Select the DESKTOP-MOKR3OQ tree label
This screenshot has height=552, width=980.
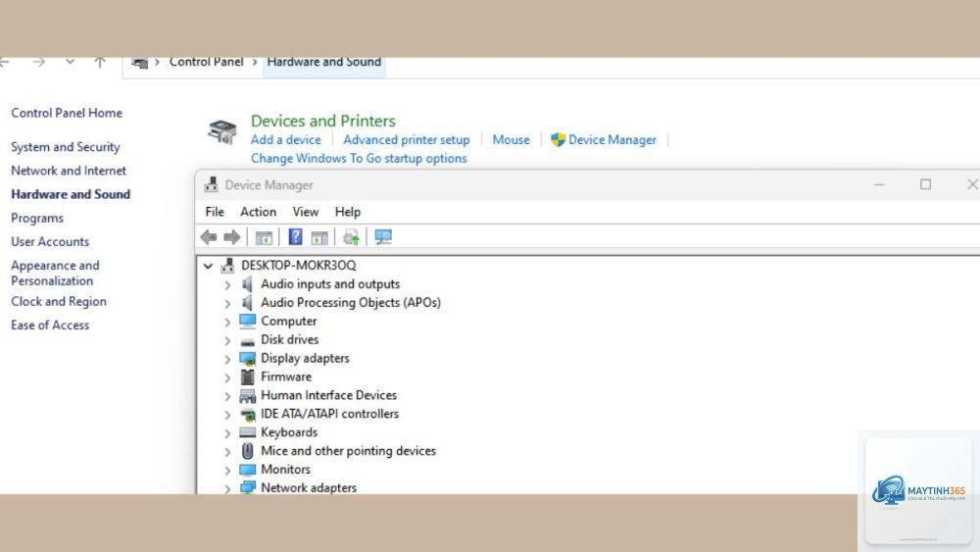pos(298,266)
